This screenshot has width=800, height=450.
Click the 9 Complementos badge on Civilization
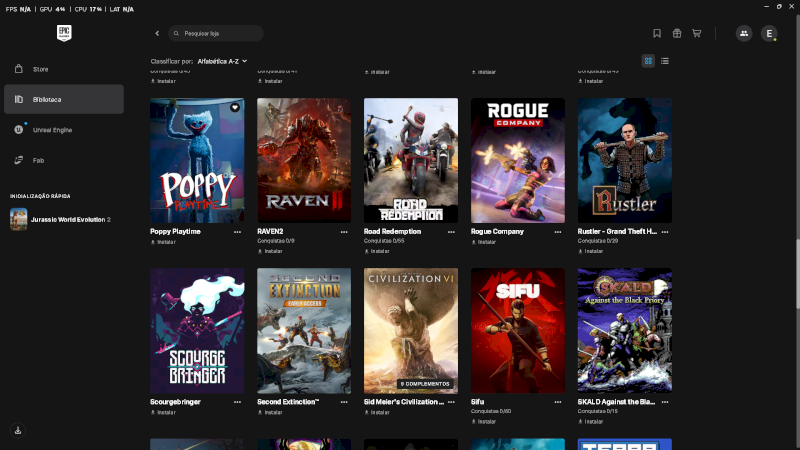coord(425,384)
